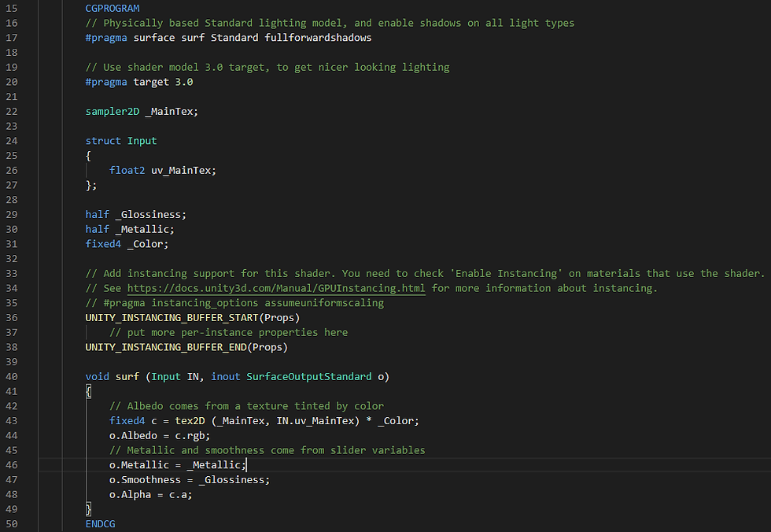The image size is (771, 532).
Task: Click line number 40 in the gutter
Action: [11, 377]
